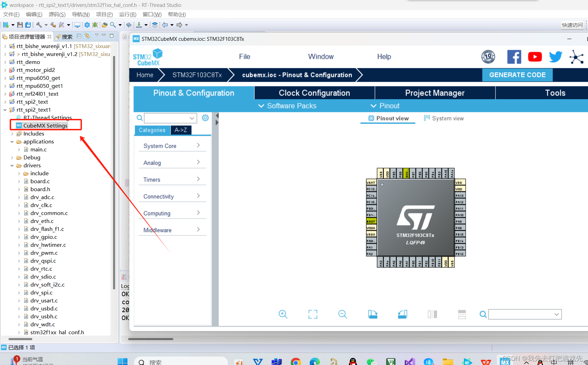Click the gear icon beside category search

pyautogui.click(x=205, y=118)
